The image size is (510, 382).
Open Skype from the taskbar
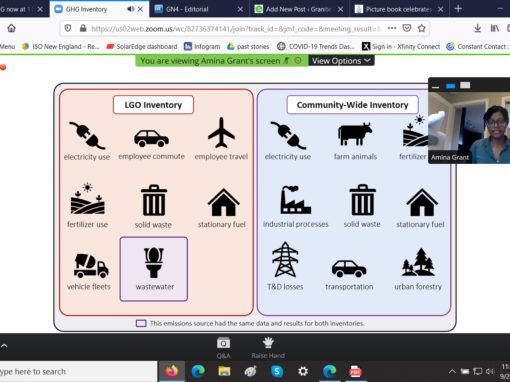pyautogui.click(x=277, y=371)
